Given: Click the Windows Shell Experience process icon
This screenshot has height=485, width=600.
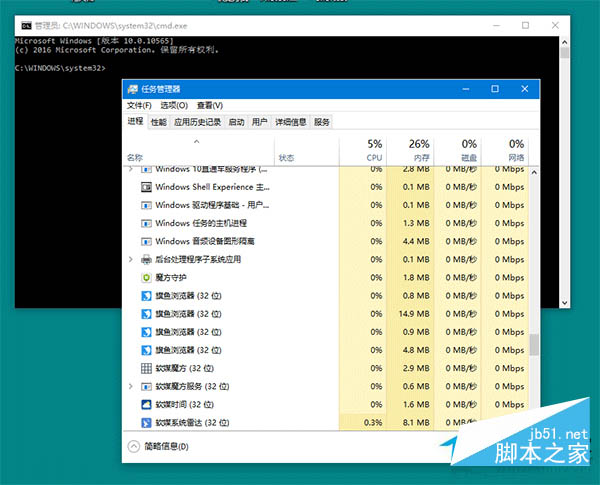Looking at the screenshot, I should coord(146,187).
